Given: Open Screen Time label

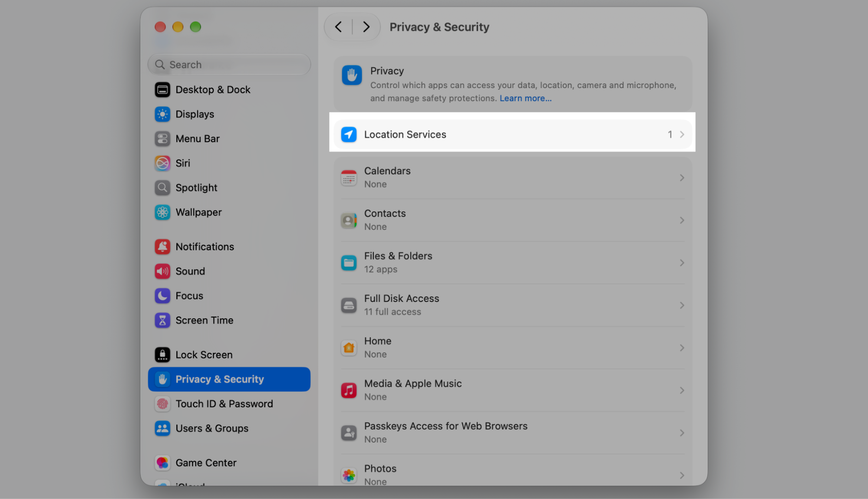Looking at the screenshot, I should [x=205, y=320].
